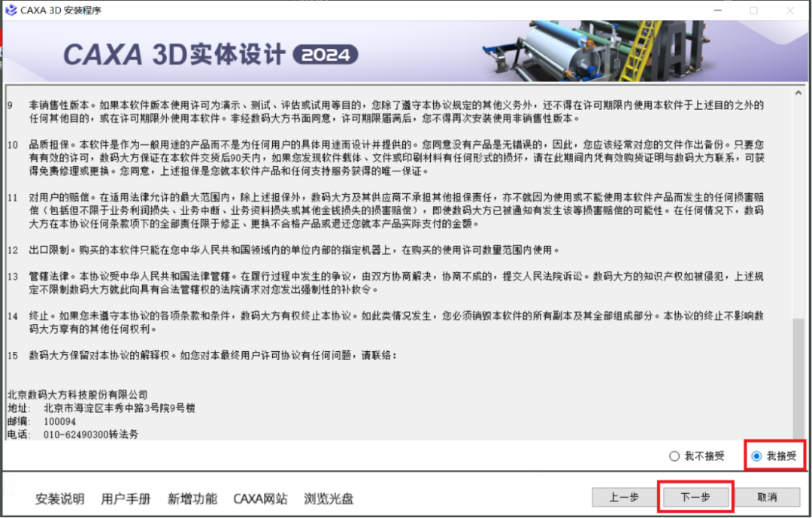The width and height of the screenshot is (812, 518).
Task: Click clause 15 text 数码大方保留对本协议的解释权
Action: tap(99, 356)
